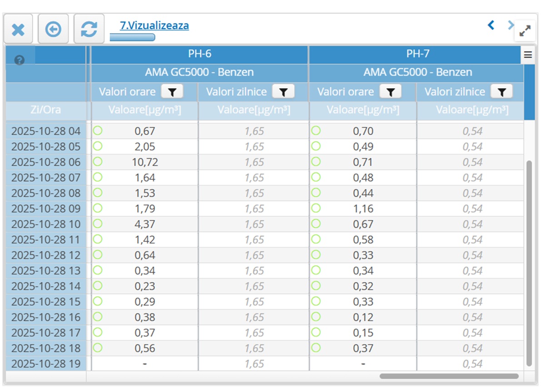This screenshot has width=545, height=392.
Task: Click the help question mark icon
Action: click(x=19, y=60)
